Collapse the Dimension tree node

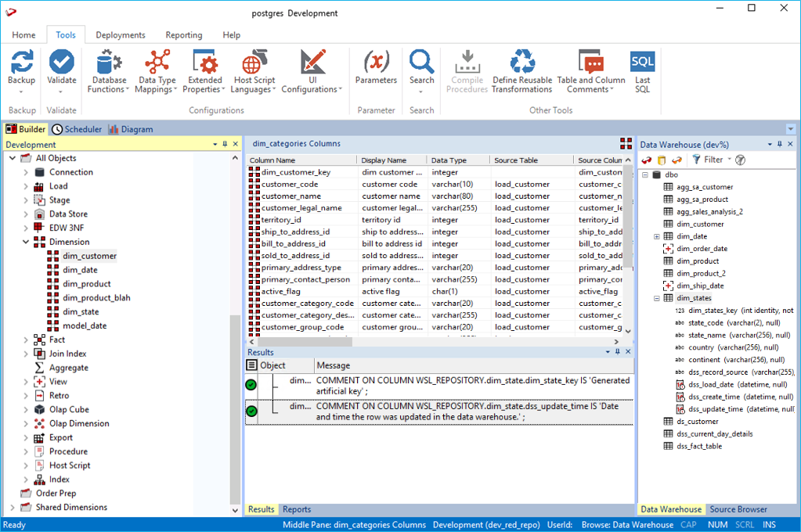tap(25, 243)
